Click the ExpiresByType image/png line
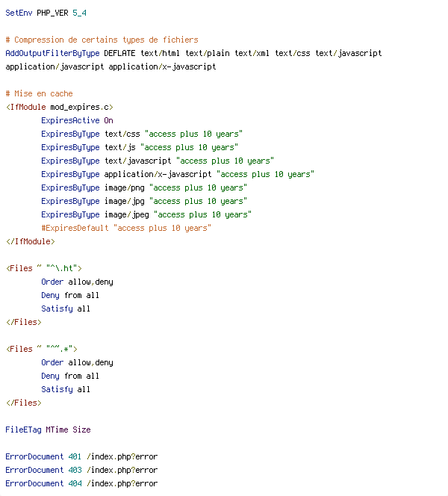The height and width of the screenshot is (496, 448). coord(143,187)
